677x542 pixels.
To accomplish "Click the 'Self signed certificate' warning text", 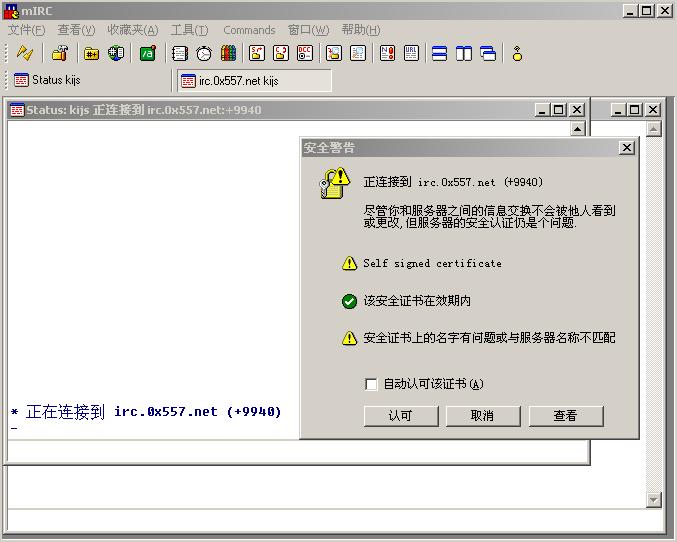I will coord(432,263).
